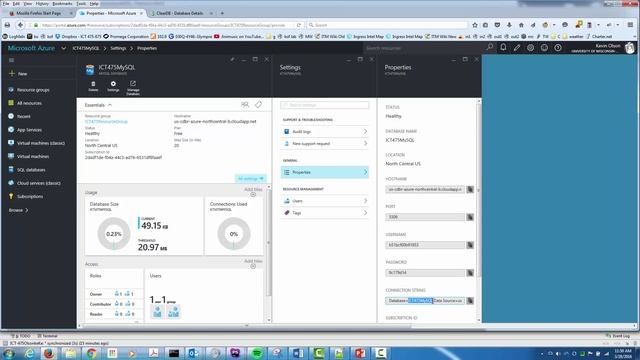Open the portal settings gear in top bar
Screen dimensions: 640x360
(x=530, y=48)
